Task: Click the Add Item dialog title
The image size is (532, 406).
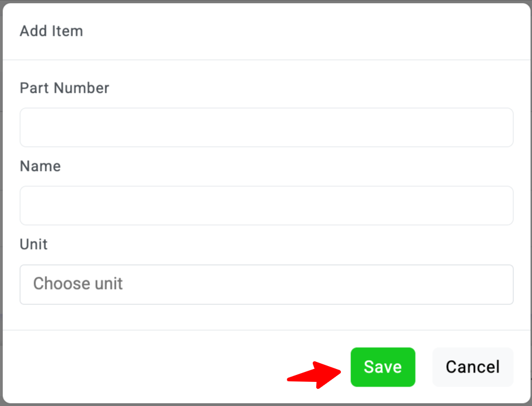Action: coord(51,31)
